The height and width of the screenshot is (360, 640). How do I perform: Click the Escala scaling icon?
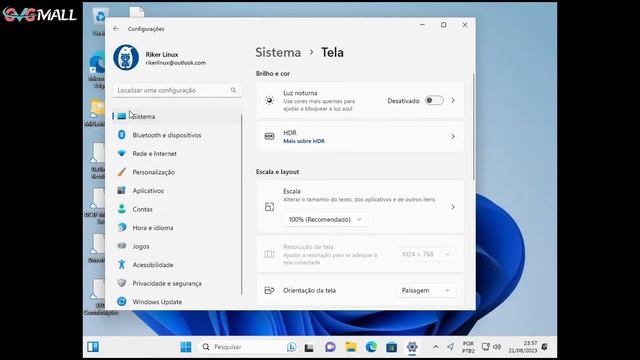tap(269, 207)
